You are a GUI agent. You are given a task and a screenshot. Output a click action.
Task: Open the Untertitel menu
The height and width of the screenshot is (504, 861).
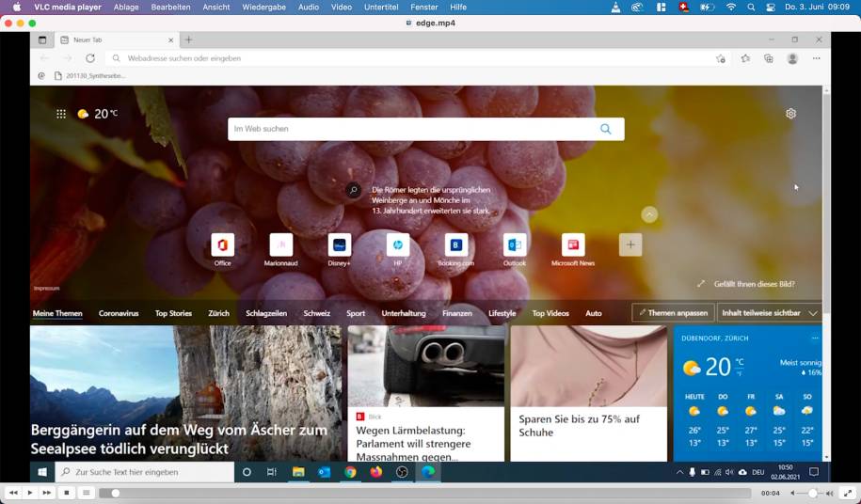(x=381, y=8)
